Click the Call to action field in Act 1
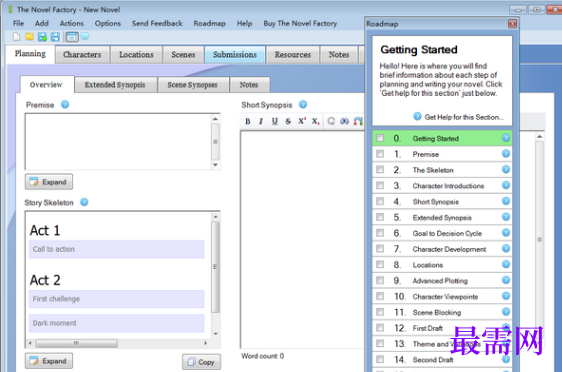This screenshot has height=372, width=562. (x=116, y=249)
